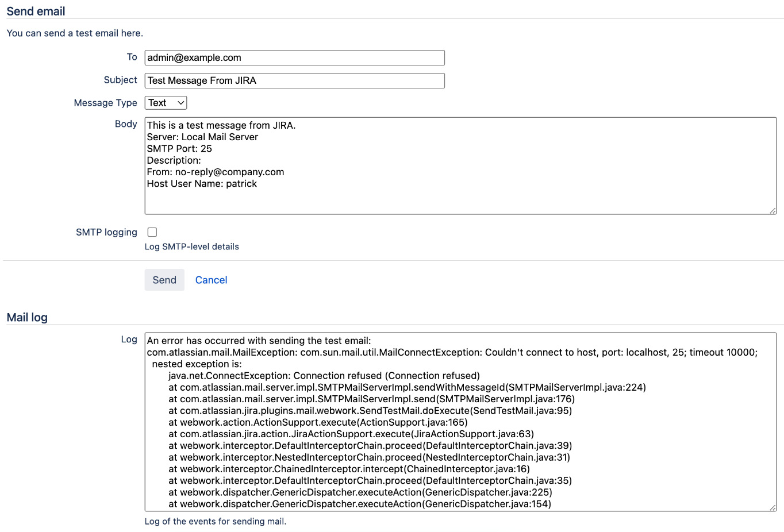
Task: Click the dropdown arrow next to Text
Action: (179, 102)
